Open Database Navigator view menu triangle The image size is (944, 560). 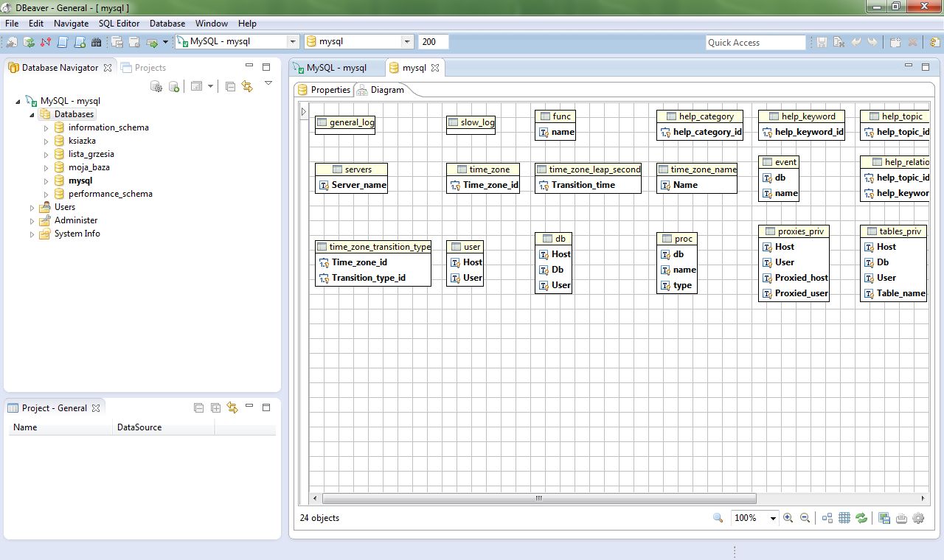pos(268,83)
